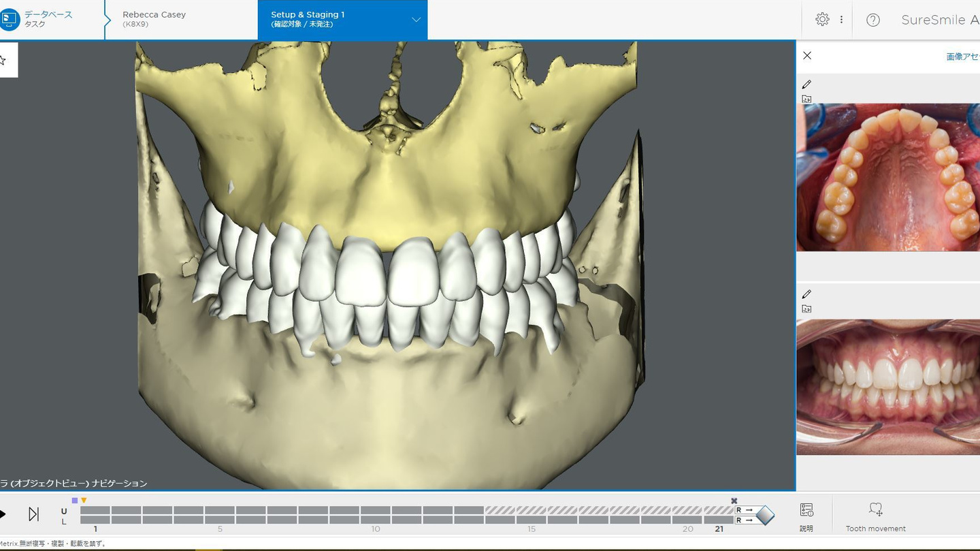This screenshot has height=551, width=980.
Task: Select stage 5 on upper timeline
Action: (x=220, y=510)
